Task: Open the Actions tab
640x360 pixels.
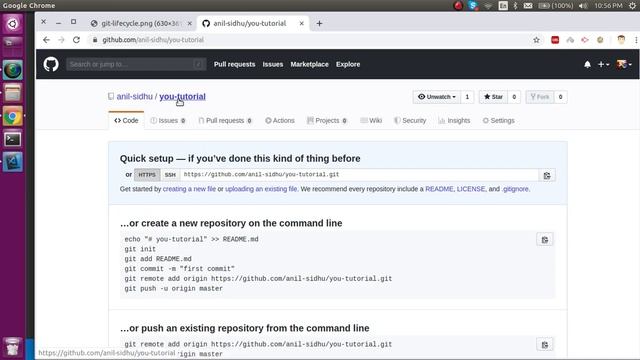Action: click(x=280, y=121)
